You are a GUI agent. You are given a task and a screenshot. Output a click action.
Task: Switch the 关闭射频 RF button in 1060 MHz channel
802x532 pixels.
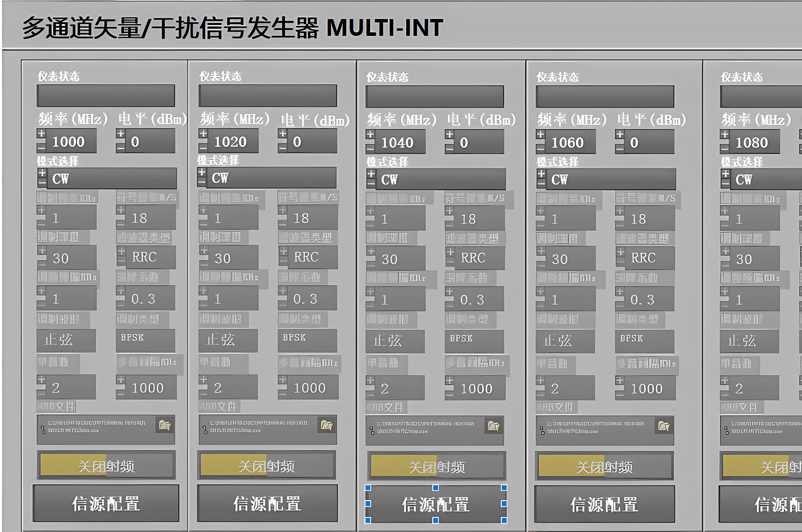click(x=604, y=467)
